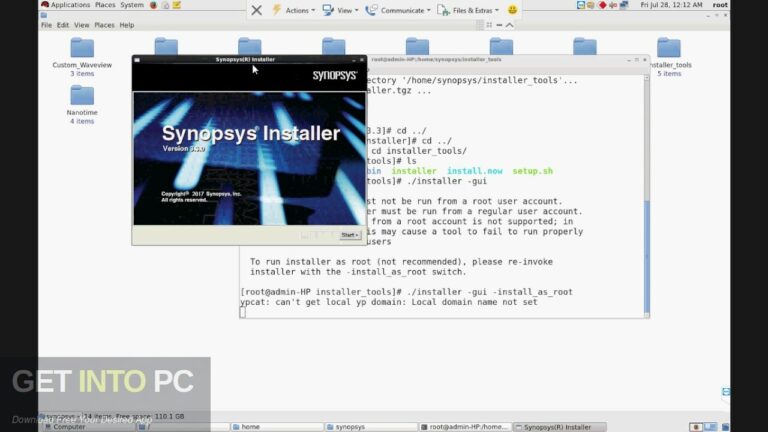Switch to Synopsys(R) Installer in taskbar

[x=559, y=427]
